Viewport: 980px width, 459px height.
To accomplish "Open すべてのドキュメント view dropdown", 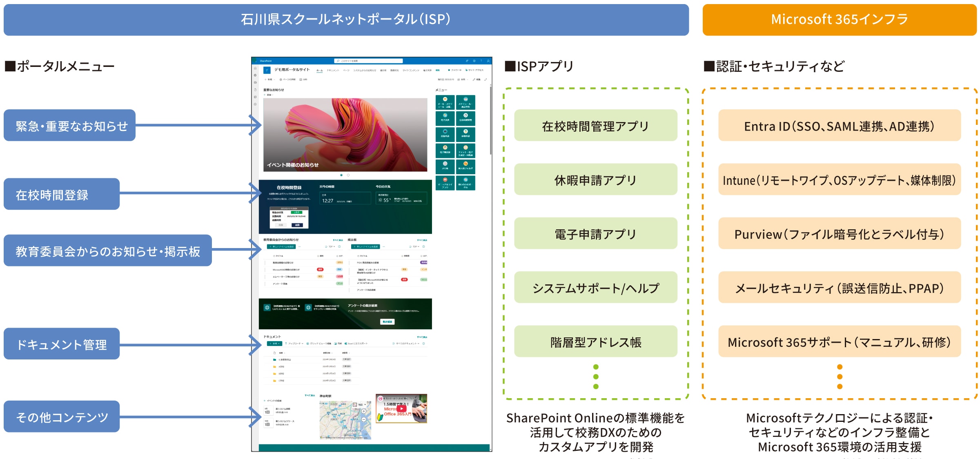I will pyautogui.click(x=406, y=344).
